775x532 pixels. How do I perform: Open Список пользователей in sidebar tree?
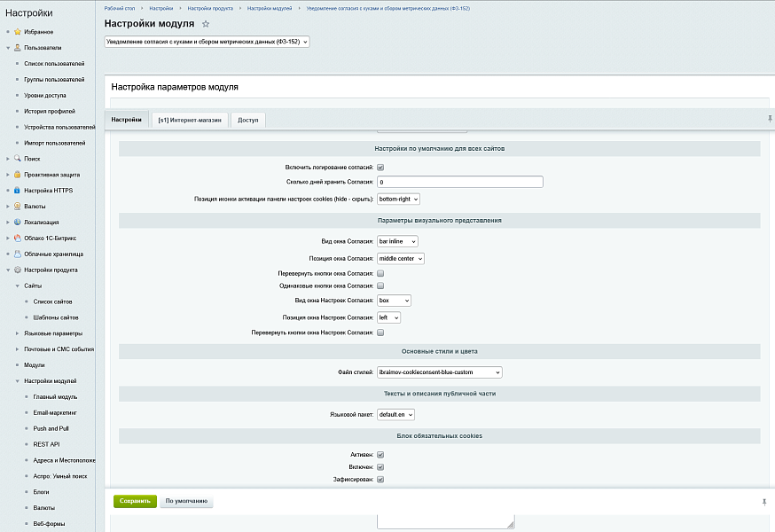pyautogui.click(x=54, y=64)
